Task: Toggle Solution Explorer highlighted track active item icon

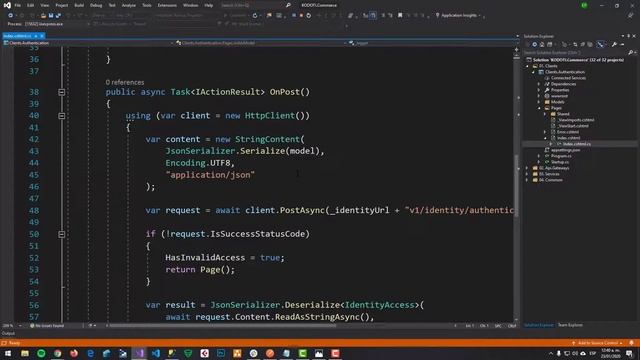Action: click(x=600, y=44)
